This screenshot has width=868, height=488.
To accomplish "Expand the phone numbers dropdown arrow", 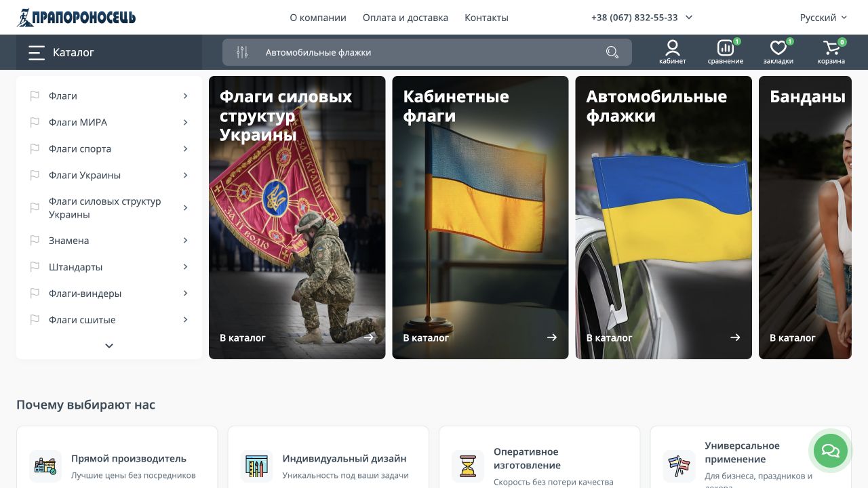I will click(689, 18).
